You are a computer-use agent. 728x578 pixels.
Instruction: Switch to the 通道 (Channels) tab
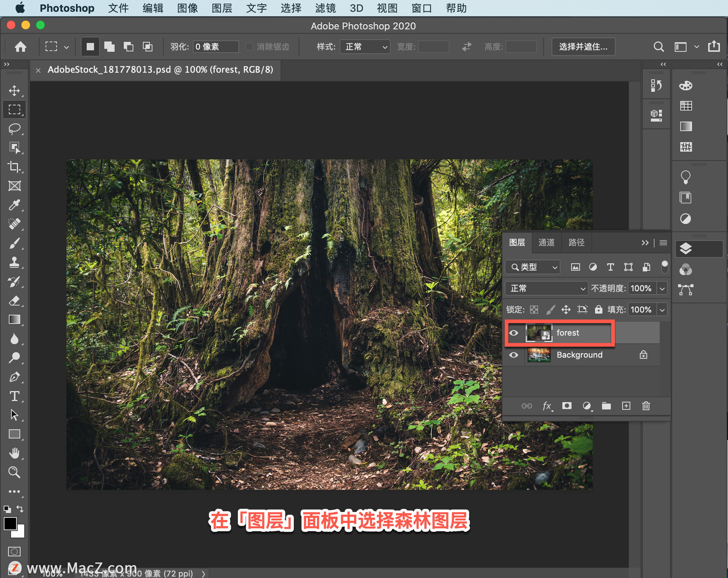(x=546, y=243)
